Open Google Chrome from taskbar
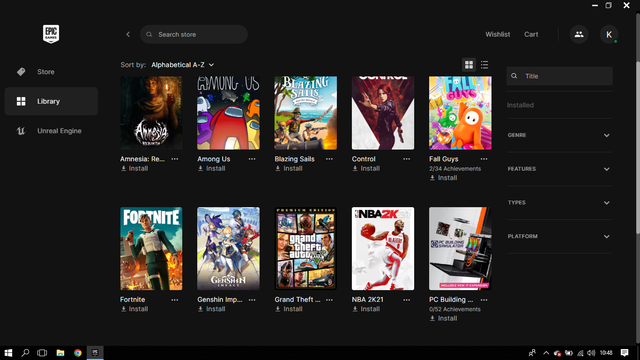 [x=78, y=353]
